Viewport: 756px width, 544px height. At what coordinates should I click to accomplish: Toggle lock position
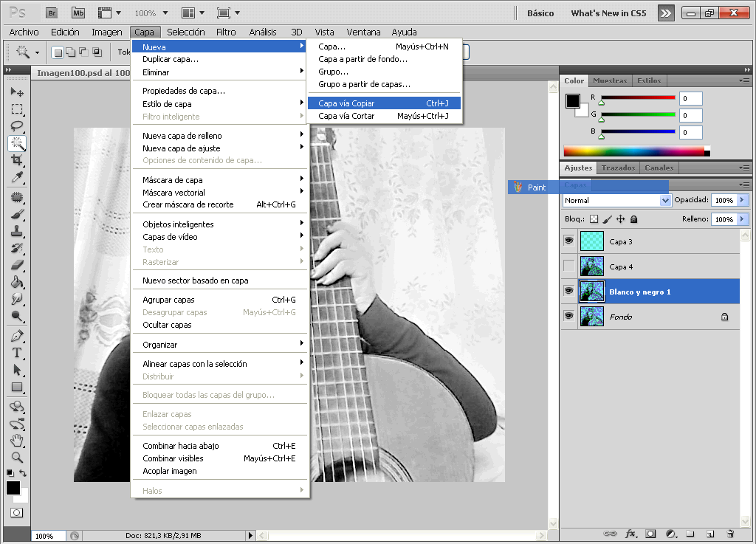pyautogui.click(x=620, y=219)
